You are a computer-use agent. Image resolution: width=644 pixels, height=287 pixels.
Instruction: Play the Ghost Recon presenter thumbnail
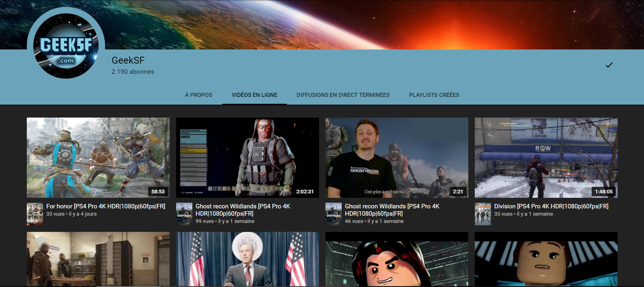397,158
